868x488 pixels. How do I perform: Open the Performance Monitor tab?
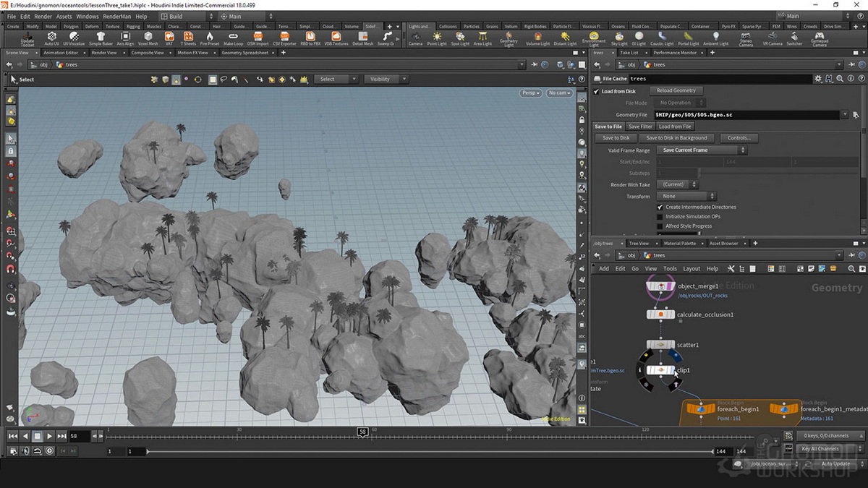675,53
